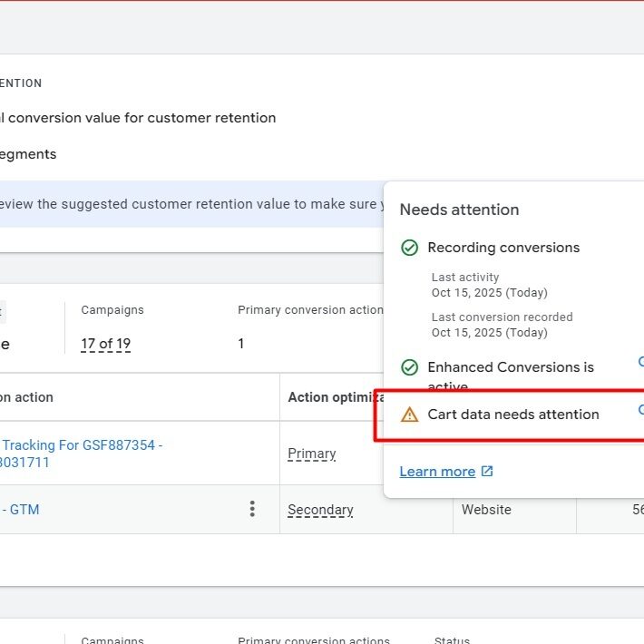The height and width of the screenshot is (644, 644).
Task: Open the Learn more link
Action: click(437, 472)
